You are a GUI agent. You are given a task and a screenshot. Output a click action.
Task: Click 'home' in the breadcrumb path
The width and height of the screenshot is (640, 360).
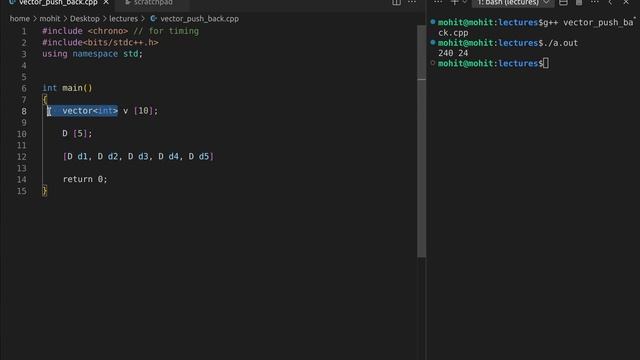pyautogui.click(x=20, y=19)
